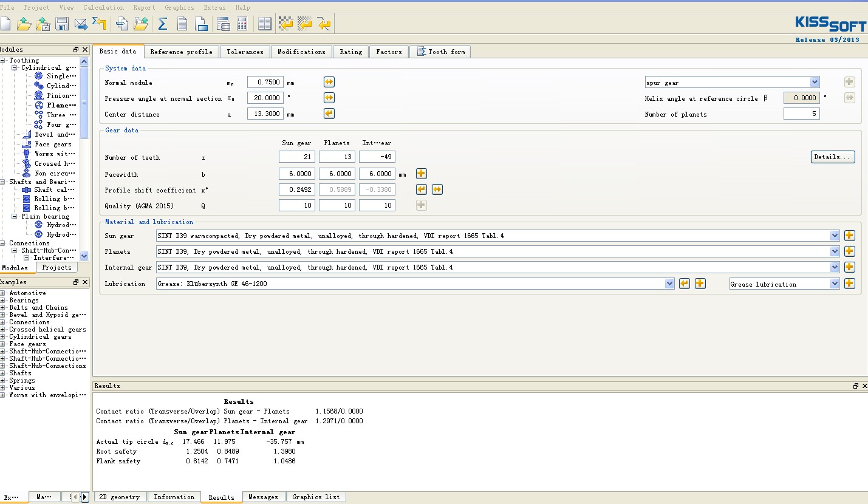Open the Lubrication grease dropdown
This screenshot has height=504, width=868.
point(669,284)
